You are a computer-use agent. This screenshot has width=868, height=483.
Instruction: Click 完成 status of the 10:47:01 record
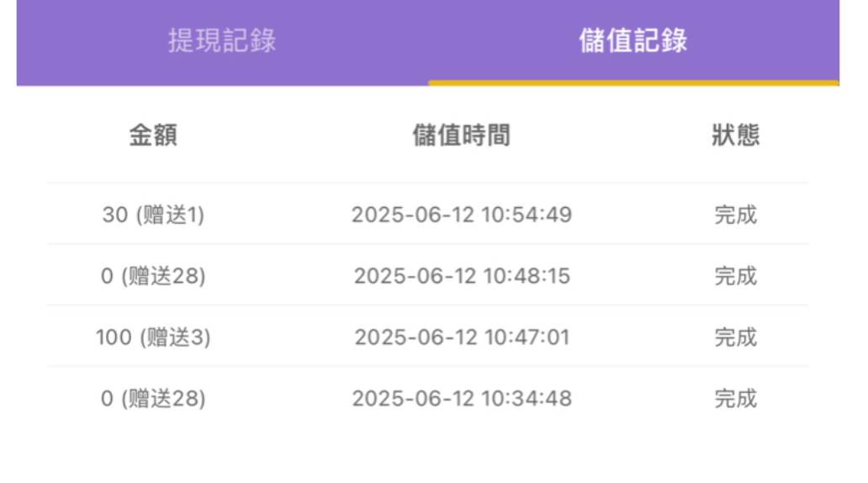coord(736,337)
